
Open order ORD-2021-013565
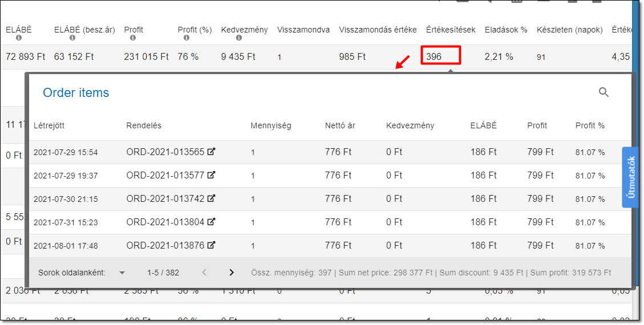pos(165,152)
